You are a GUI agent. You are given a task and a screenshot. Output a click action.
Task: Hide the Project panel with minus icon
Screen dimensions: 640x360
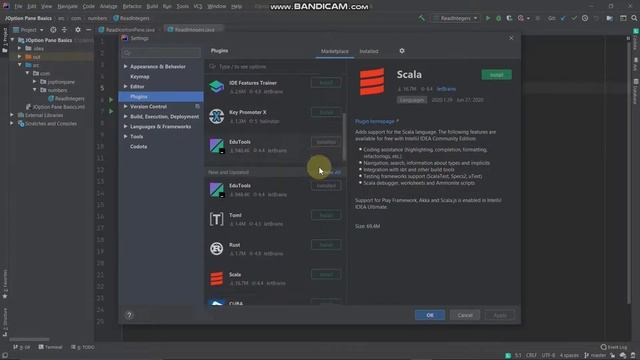(x=89, y=30)
